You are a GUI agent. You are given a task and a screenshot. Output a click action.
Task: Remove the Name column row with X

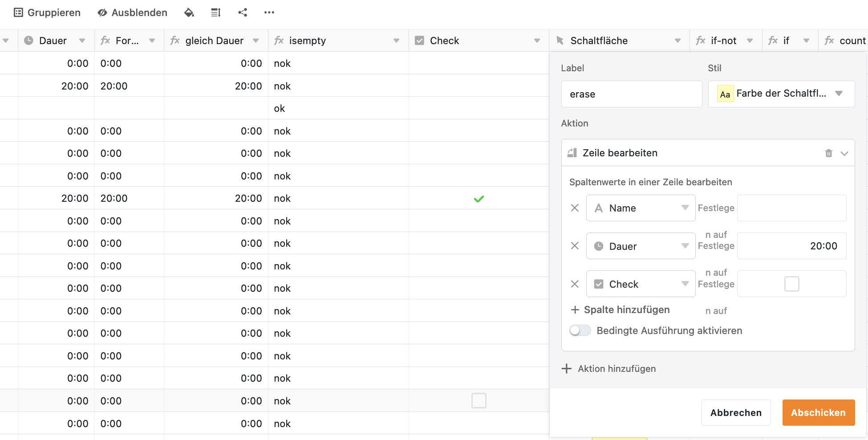575,208
